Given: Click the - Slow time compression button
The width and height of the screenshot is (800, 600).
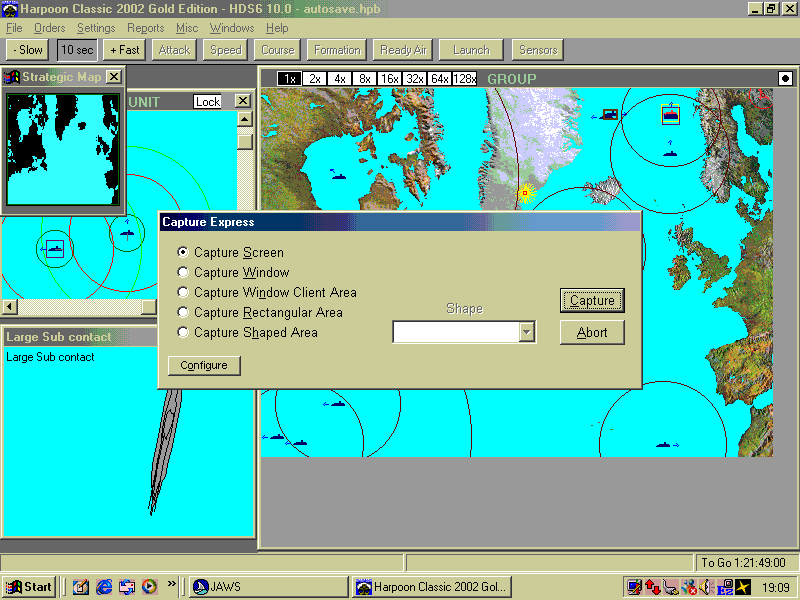Looking at the screenshot, I should 28,50.
